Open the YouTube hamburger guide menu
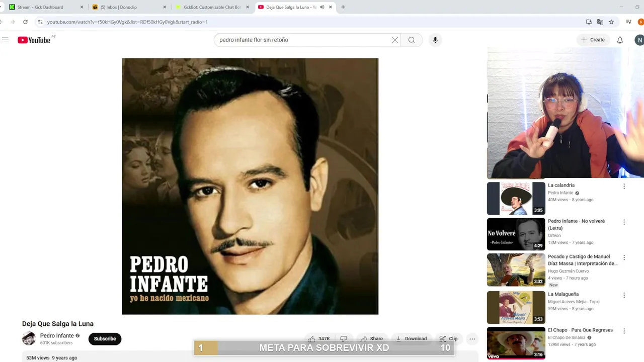 point(5,40)
